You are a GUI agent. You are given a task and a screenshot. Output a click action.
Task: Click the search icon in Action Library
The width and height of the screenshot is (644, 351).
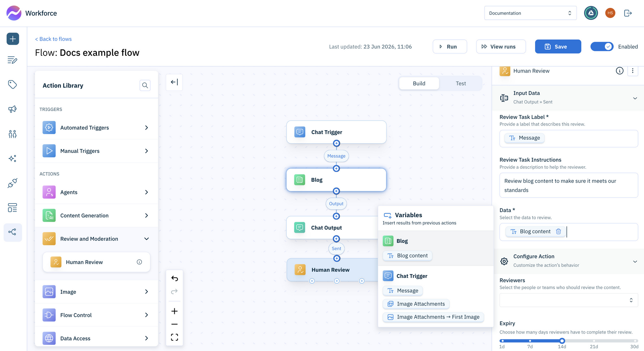pyautogui.click(x=145, y=85)
